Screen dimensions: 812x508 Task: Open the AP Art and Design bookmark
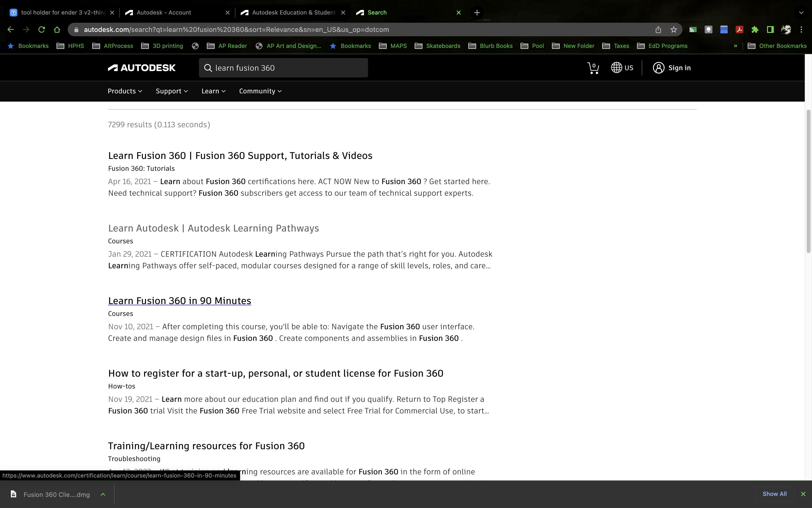tap(288, 46)
